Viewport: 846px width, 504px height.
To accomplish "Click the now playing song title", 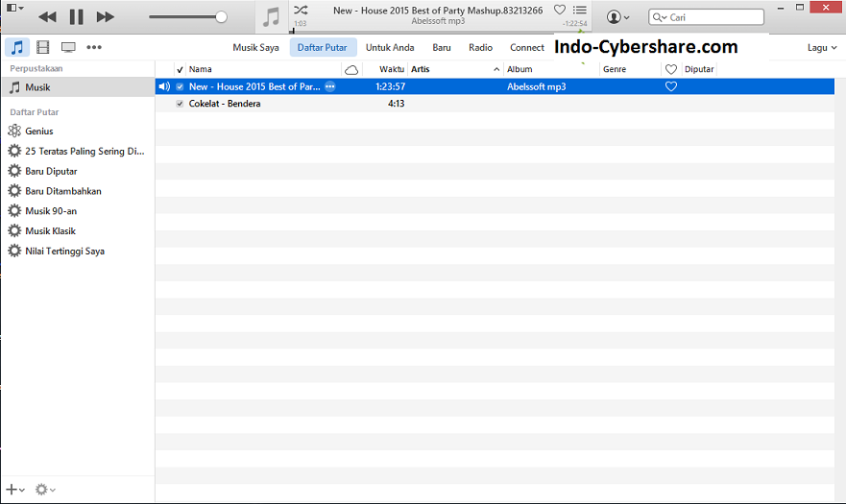I will (x=438, y=11).
